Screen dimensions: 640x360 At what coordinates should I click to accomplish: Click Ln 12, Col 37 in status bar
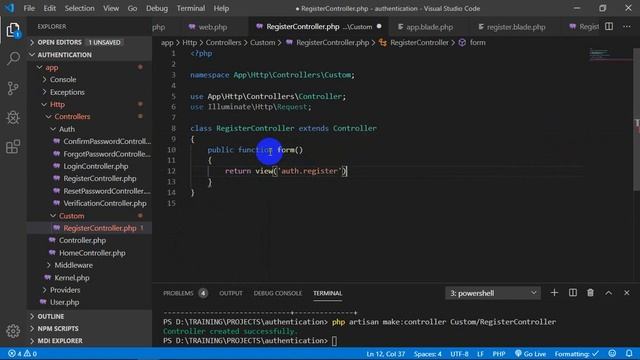tap(386, 353)
